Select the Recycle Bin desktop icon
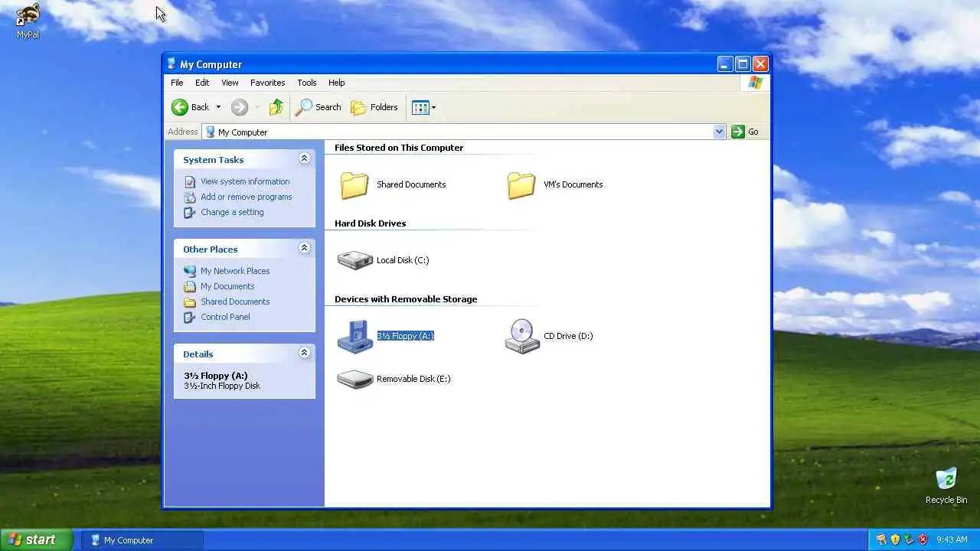980x551 pixels. (x=946, y=486)
